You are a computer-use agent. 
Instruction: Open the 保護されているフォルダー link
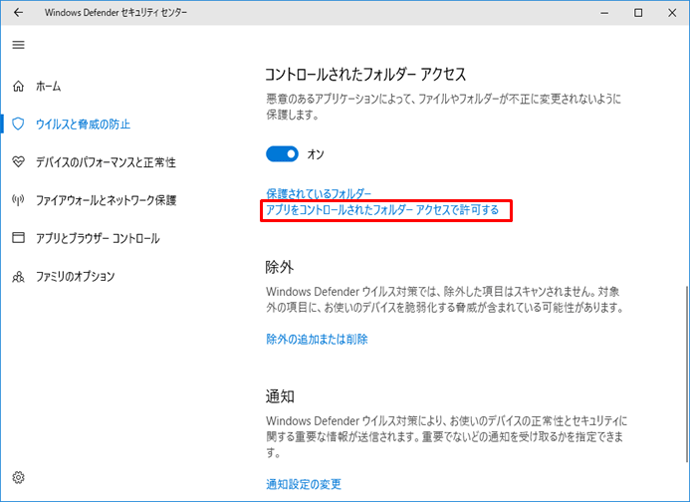pos(319,193)
